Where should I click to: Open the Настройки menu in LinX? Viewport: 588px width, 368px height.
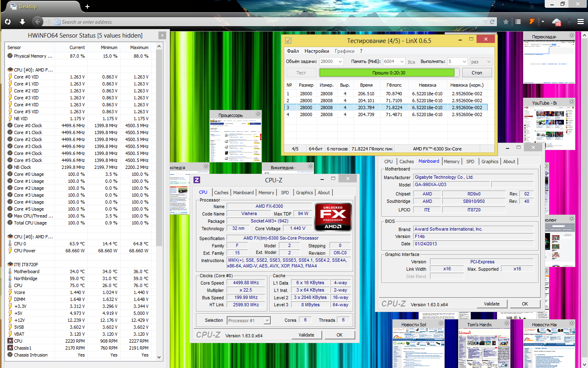pyautogui.click(x=317, y=51)
